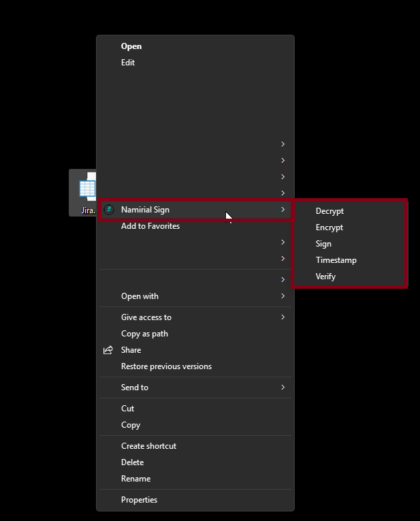Viewport: 420px width, 521px height.
Task: Click Rename in the context menu
Action: (135, 479)
